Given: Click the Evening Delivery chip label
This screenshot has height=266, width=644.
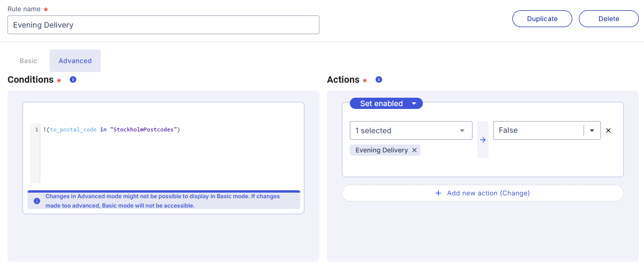Looking at the screenshot, I should pyautogui.click(x=381, y=150).
